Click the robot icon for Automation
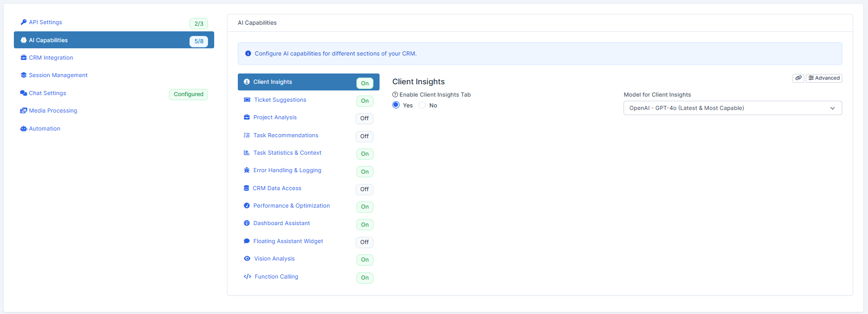The image size is (868, 314). click(24, 128)
